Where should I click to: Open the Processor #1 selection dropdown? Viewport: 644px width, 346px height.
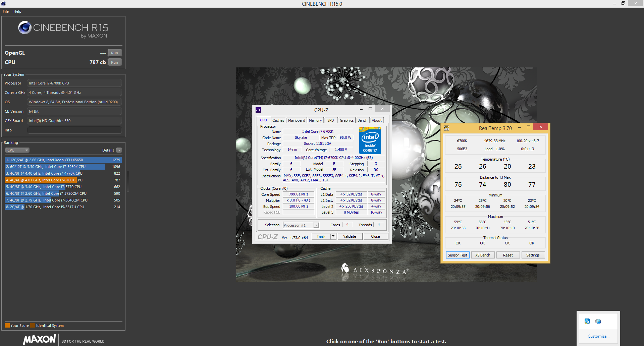301,225
